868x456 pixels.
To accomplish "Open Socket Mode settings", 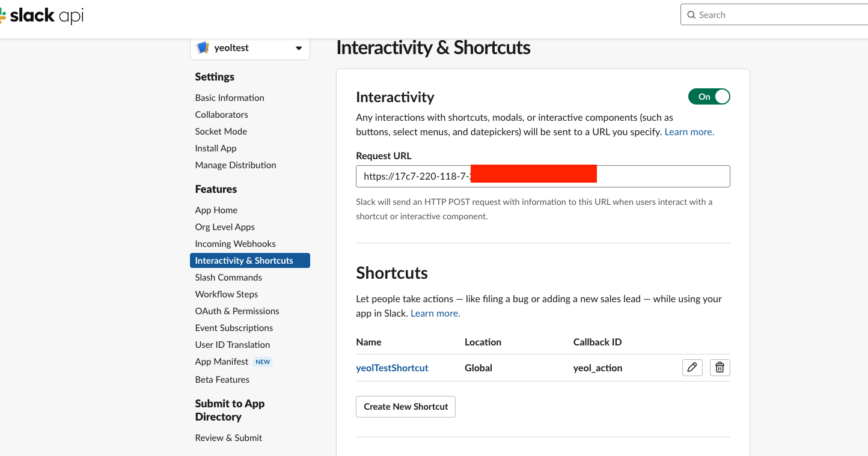I will click(x=221, y=132).
